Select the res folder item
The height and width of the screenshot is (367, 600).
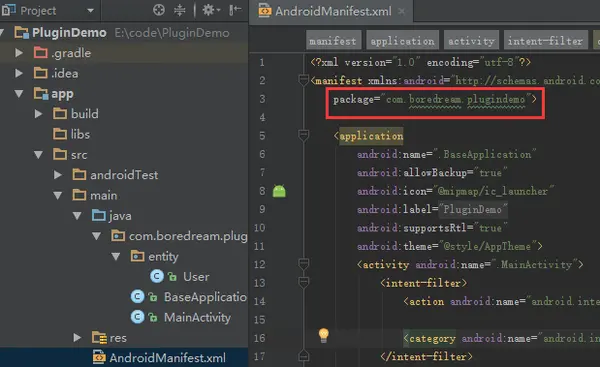coord(118,338)
